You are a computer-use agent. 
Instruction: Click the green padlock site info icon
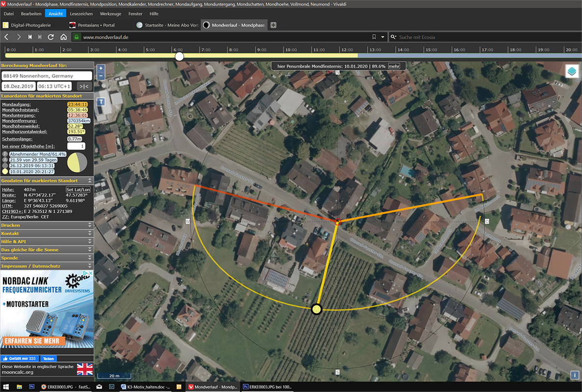pos(76,37)
